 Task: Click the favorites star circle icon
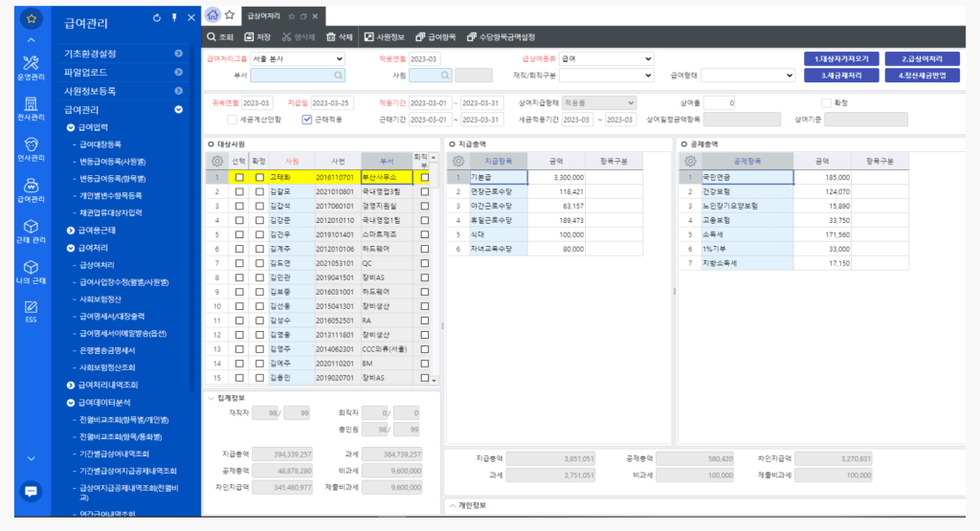[x=32, y=19]
